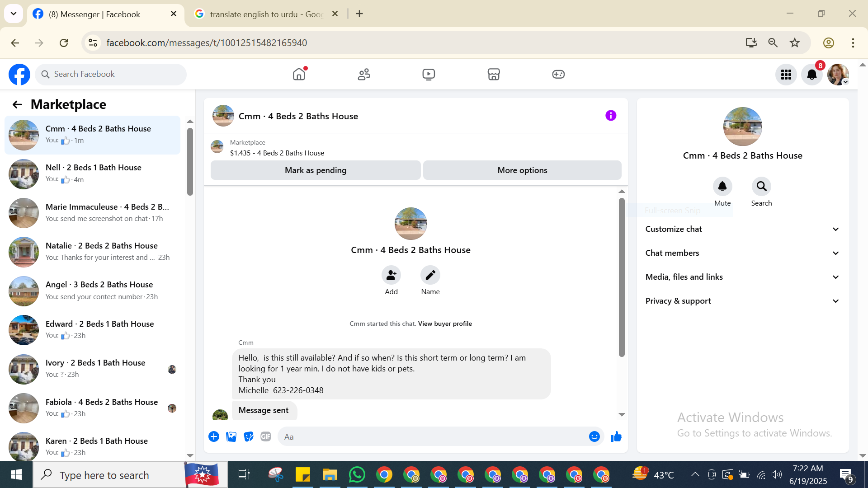Open Marie Immaculeuse conversation

click(x=93, y=213)
